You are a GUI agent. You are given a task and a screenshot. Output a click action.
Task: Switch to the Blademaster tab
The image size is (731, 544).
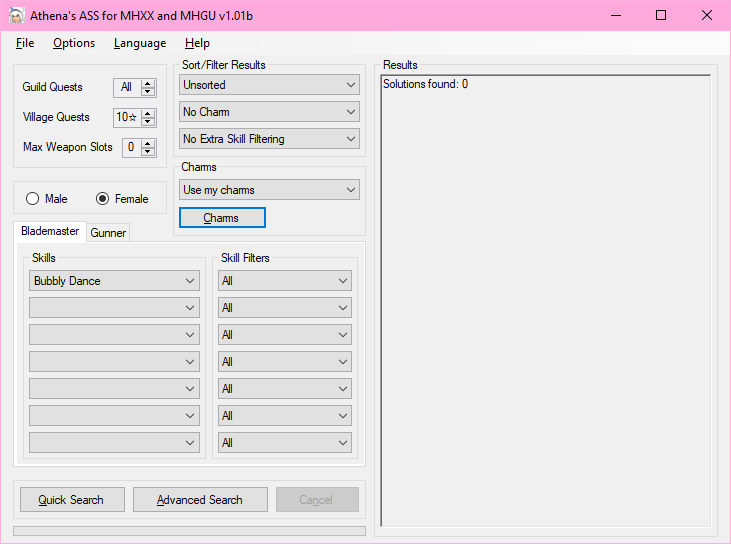[50, 231]
